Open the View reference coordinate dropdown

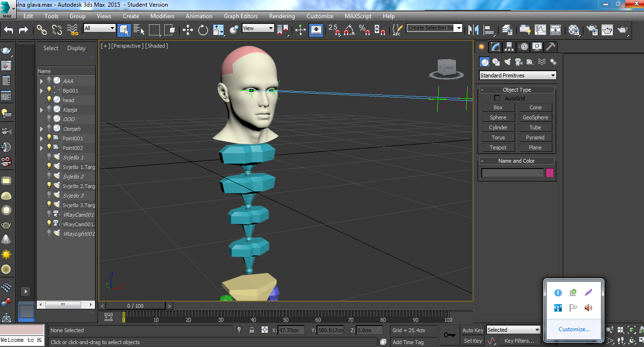point(258,28)
